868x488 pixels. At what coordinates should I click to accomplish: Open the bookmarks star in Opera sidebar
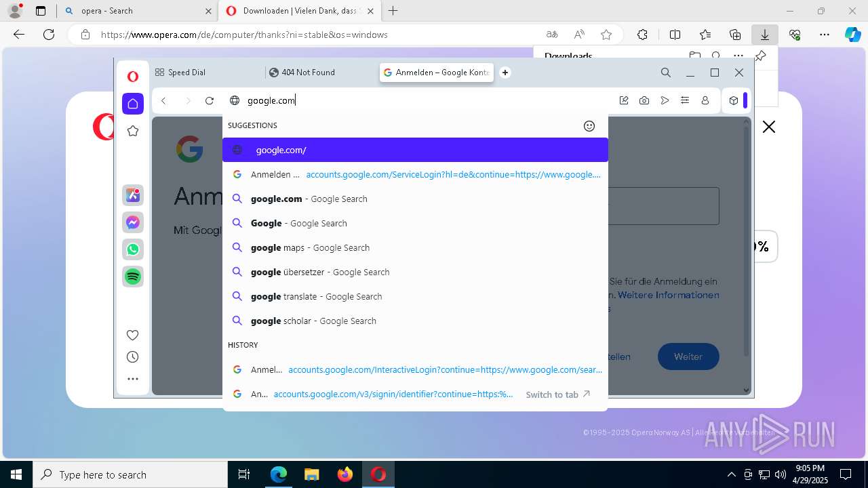coord(133,131)
